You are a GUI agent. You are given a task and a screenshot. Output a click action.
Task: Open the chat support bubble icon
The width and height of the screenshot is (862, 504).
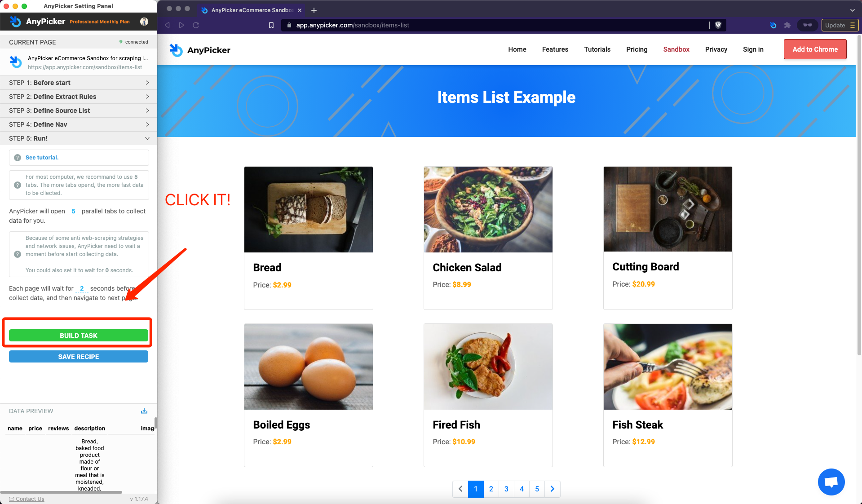click(831, 482)
